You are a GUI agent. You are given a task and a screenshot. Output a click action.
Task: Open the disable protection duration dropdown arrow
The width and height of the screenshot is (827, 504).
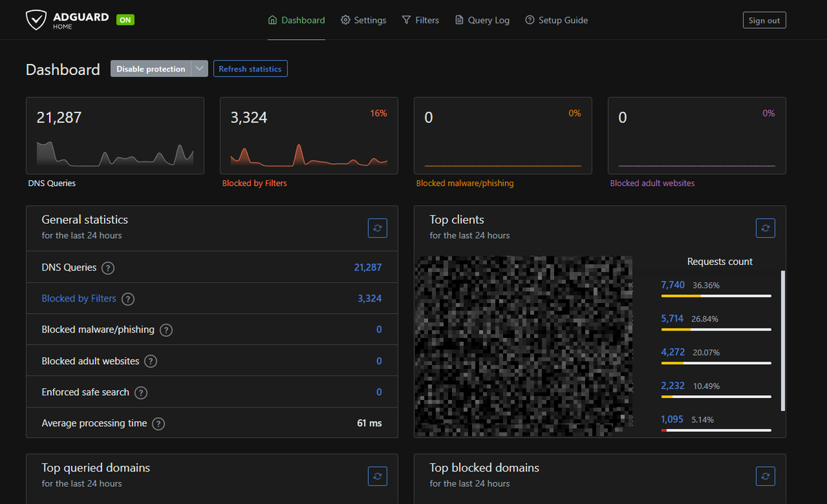pyautogui.click(x=199, y=69)
